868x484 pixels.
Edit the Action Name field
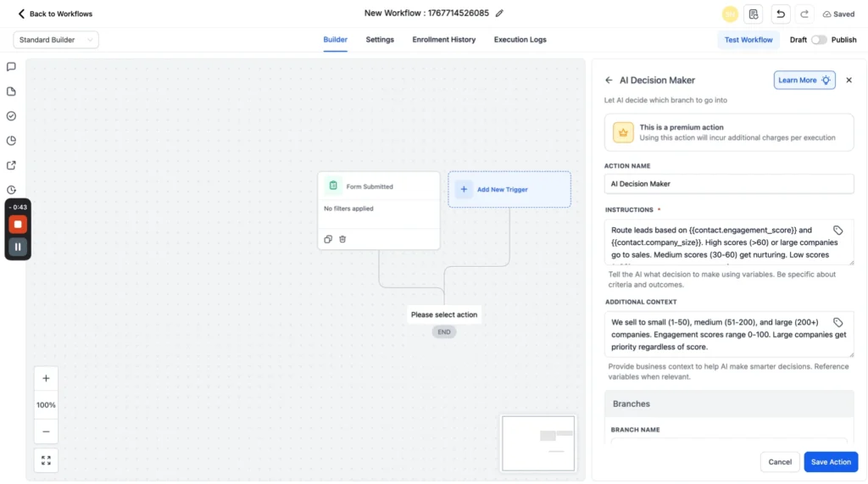(728, 184)
